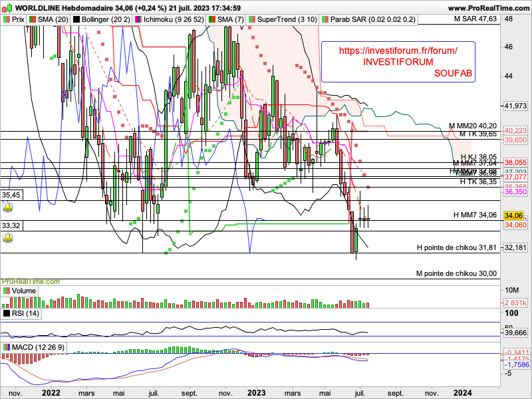Click the 40,223 axis value
This screenshot has width=532, height=399.
pos(515,131)
